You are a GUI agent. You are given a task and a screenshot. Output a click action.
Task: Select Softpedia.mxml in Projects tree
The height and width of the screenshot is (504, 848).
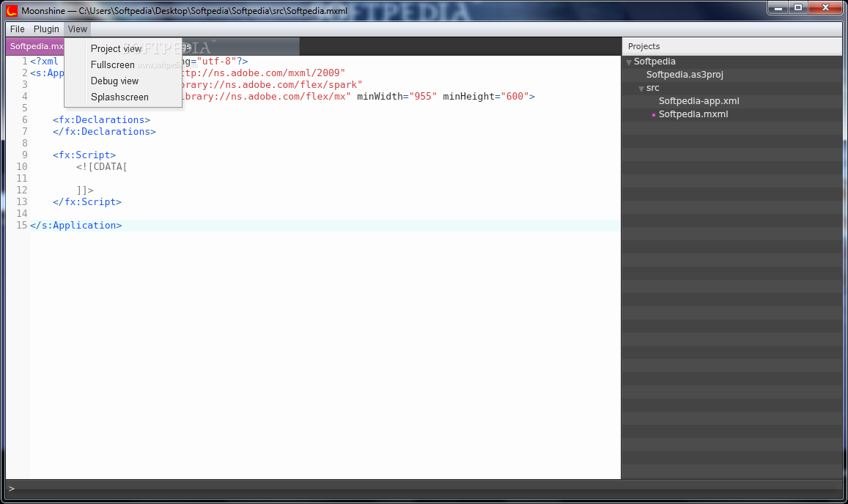tap(693, 114)
